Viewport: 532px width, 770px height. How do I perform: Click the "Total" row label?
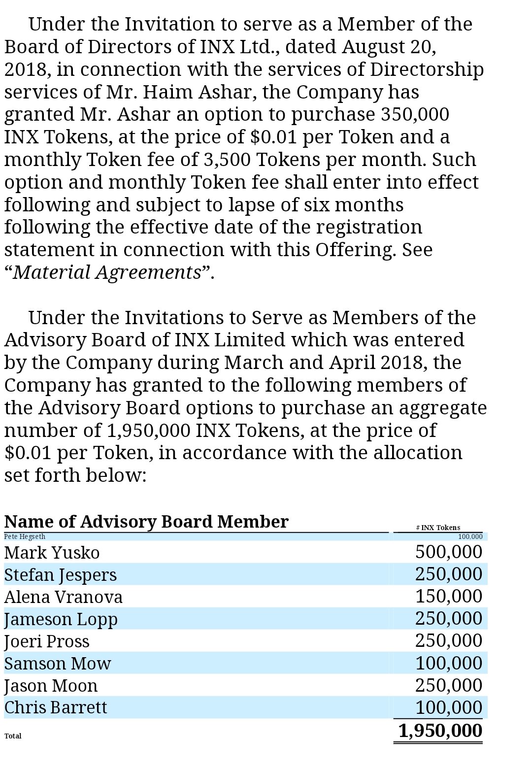point(13,736)
